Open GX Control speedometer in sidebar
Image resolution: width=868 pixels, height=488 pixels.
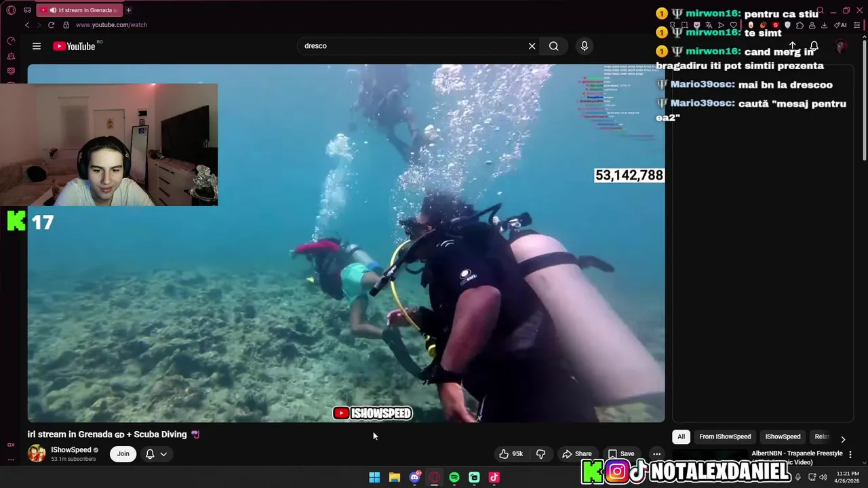11,41
